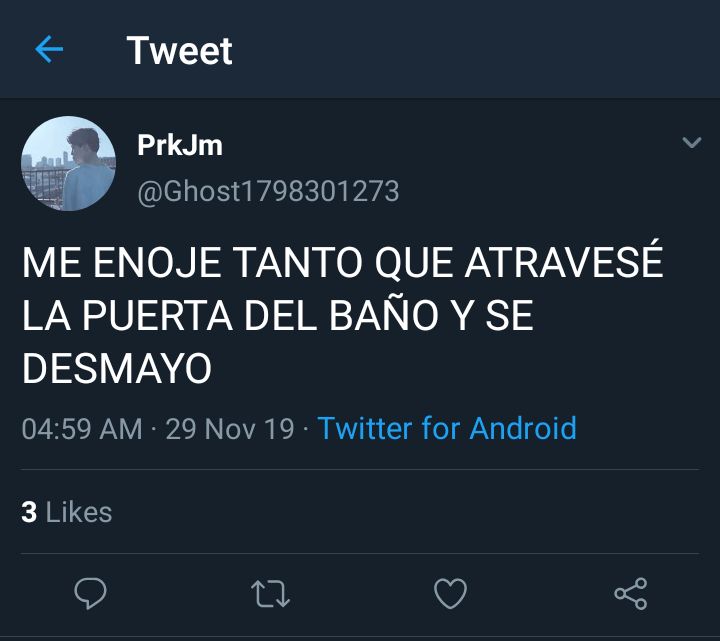Open PrkJm's profile picture
The height and width of the screenshot is (641, 720).
[68, 163]
